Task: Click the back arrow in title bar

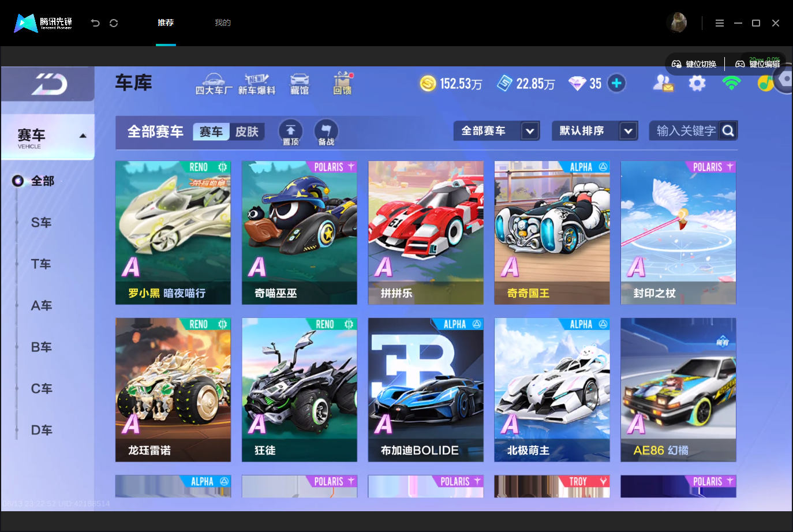Action: [95, 23]
